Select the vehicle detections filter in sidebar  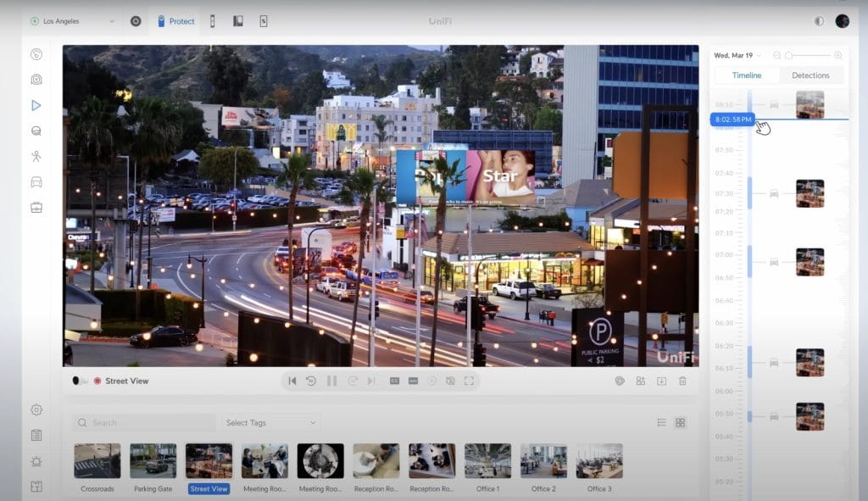(x=36, y=181)
